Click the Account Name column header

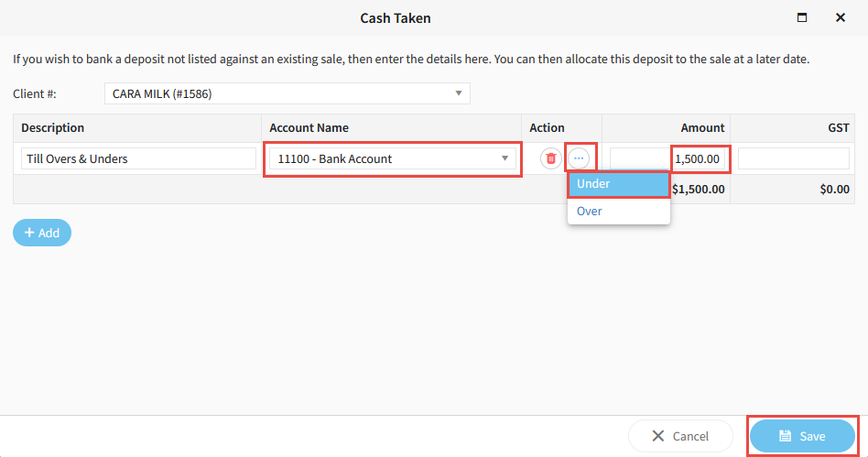click(309, 128)
